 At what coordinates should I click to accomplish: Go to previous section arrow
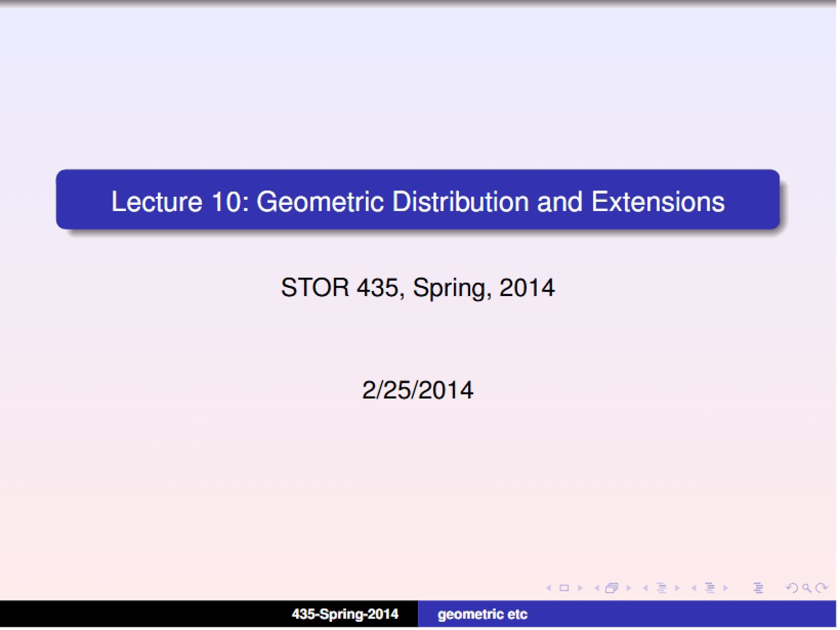pos(694,587)
